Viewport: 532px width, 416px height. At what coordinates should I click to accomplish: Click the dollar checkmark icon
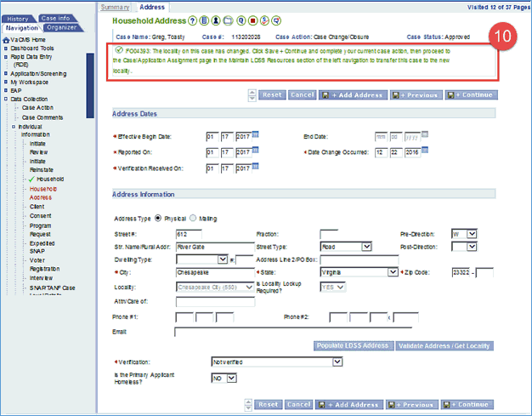(264, 21)
